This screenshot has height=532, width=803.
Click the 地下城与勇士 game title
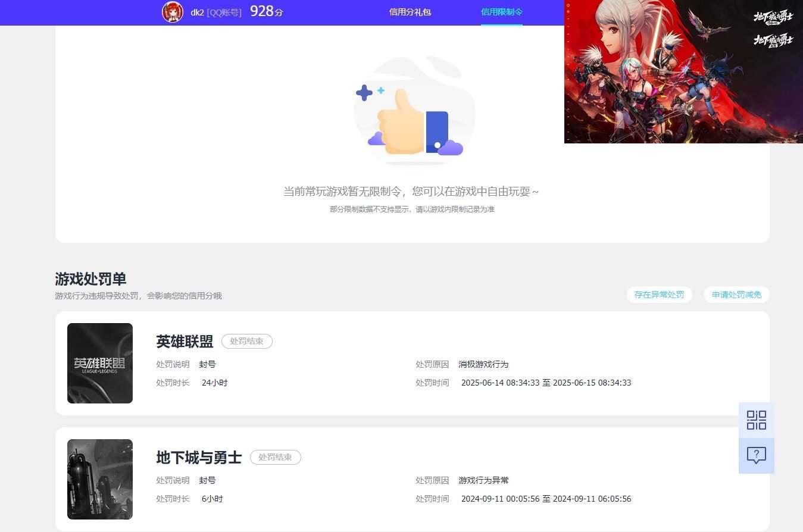[199, 458]
